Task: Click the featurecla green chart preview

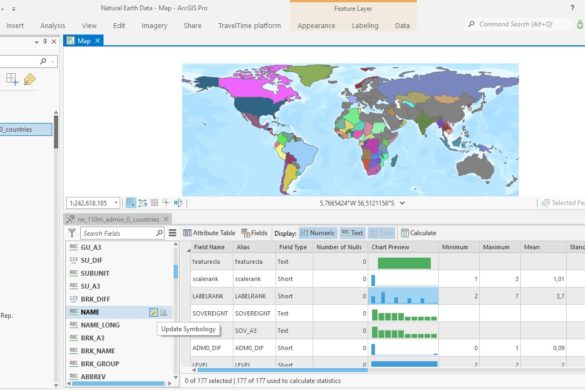Action: [404, 263]
